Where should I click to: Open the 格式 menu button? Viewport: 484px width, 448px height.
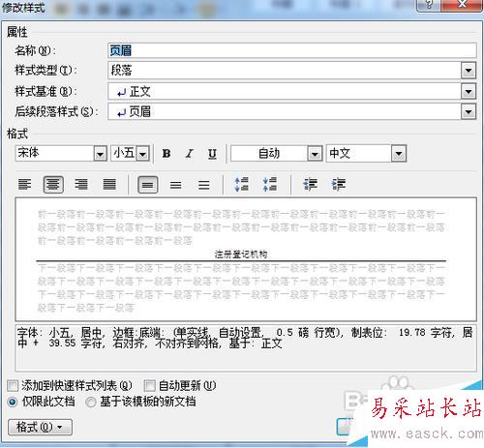[40, 428]
